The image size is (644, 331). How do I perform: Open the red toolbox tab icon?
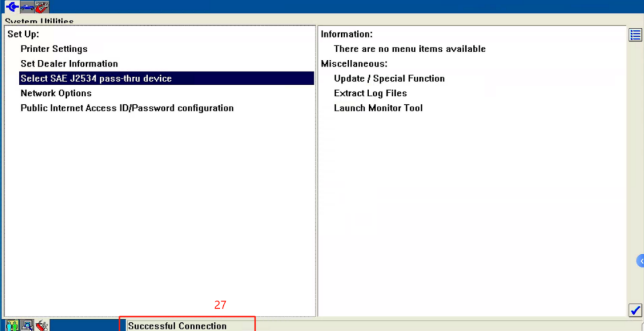pos(42,6)
